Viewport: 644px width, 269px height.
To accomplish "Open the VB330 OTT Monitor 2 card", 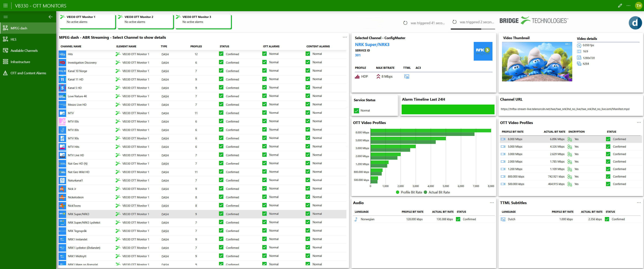I will 145,21.
